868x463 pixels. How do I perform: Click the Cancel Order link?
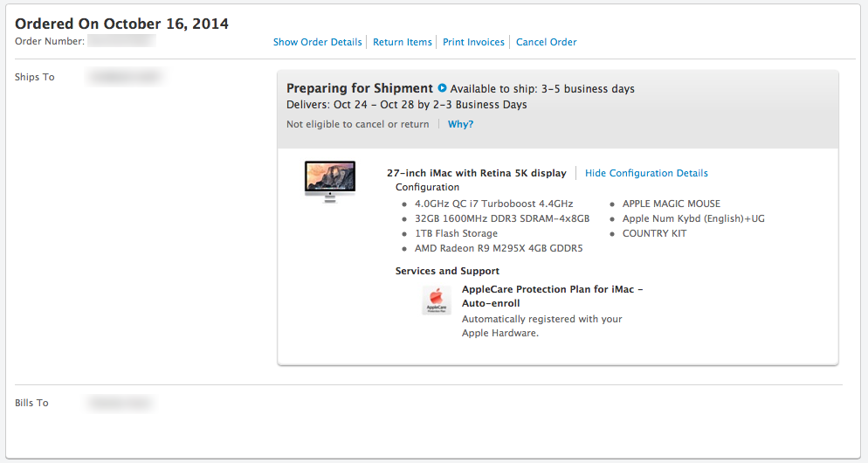546,42
